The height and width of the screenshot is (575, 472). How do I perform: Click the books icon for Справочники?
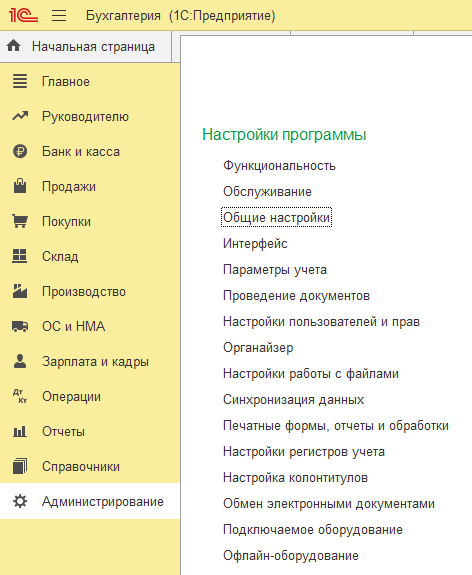point(20,466)
